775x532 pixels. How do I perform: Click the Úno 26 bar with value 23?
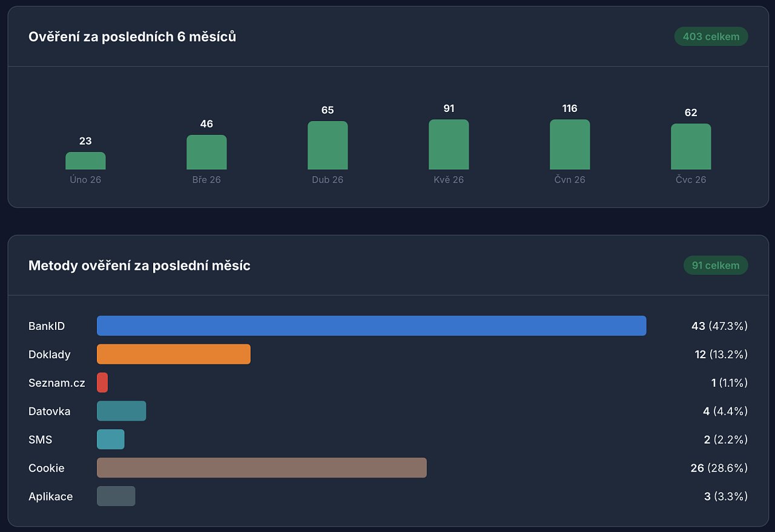(85, 160)
